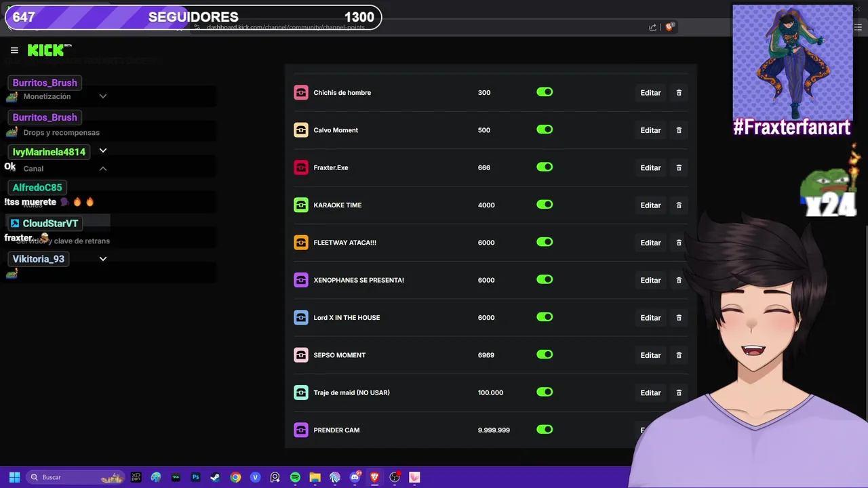Viewport: 868px width, 488px height.
Task: Delete the SEPSO MOMENT reward
Action: pos(679,355)
